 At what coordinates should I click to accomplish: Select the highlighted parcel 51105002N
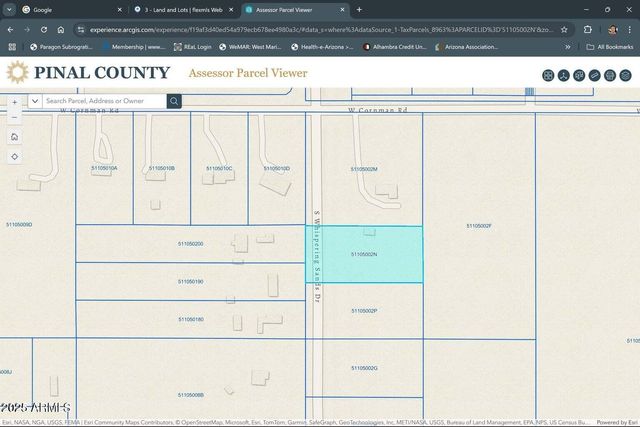[x=364, y=255]
